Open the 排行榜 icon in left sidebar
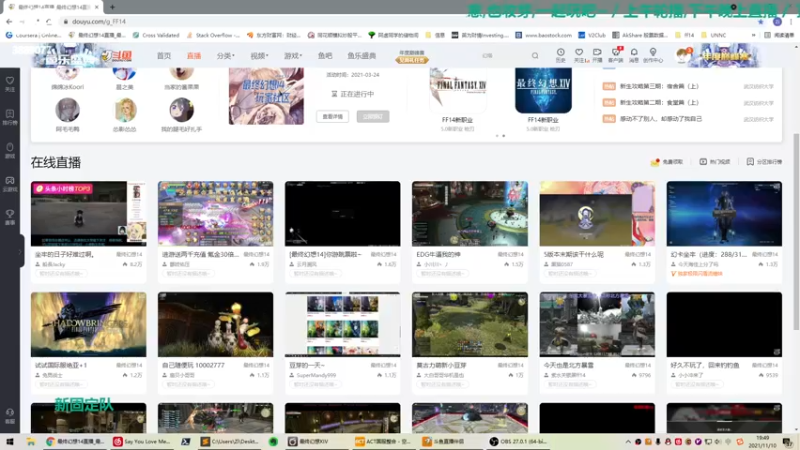This screenshot has height=450, width=800. [x=10, y=117]
